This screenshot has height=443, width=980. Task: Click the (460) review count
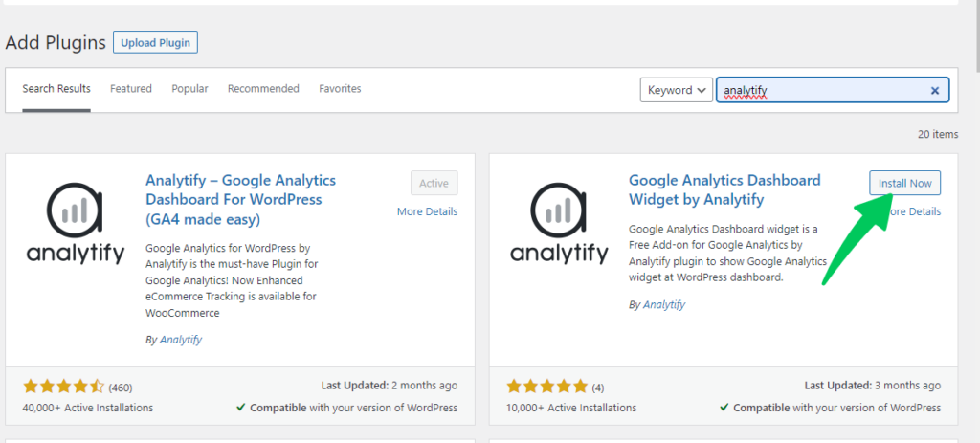tap(121, 388)
